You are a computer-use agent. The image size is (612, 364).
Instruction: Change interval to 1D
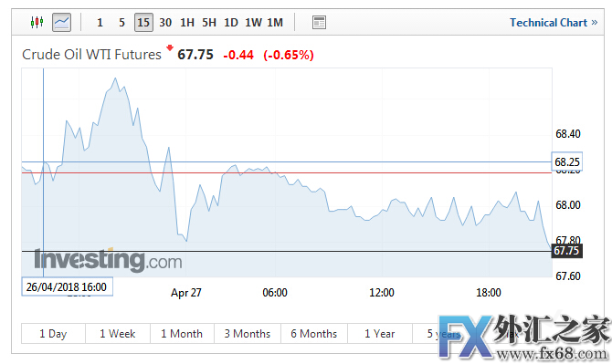coord(231,23)
